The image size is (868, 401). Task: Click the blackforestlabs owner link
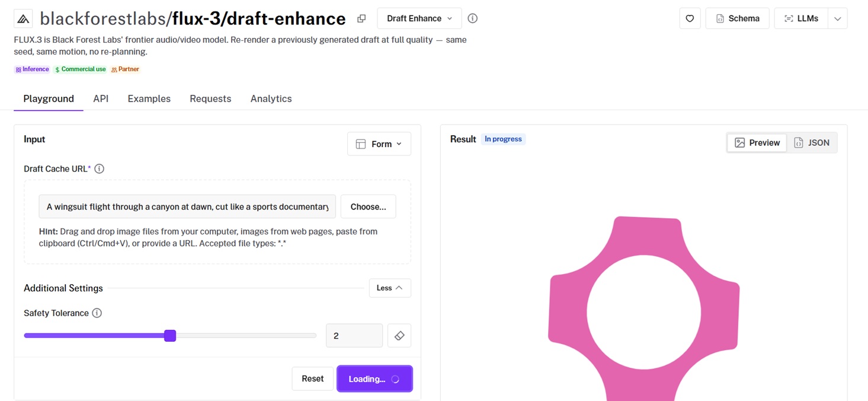coord(103,18)
